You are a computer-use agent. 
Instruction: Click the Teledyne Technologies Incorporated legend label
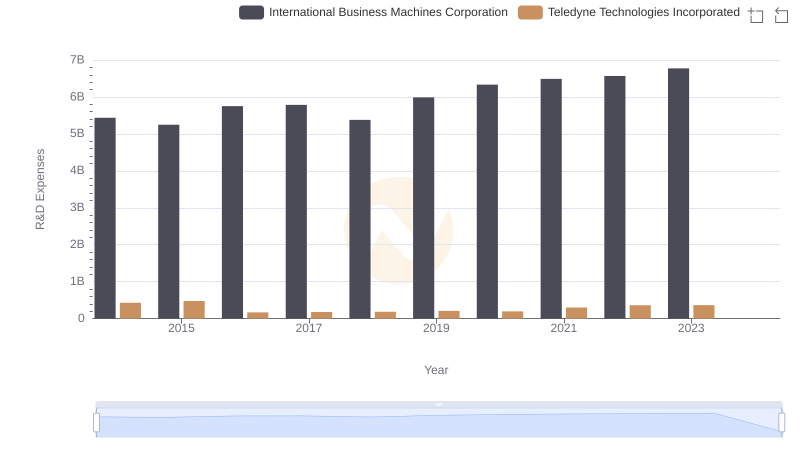(x=644, y=12)
